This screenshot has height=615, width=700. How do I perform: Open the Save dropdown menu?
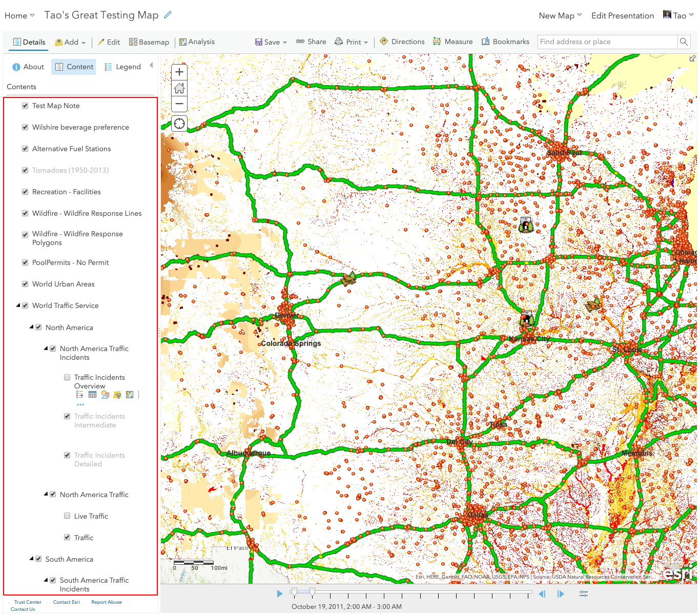tap(280, 42)
